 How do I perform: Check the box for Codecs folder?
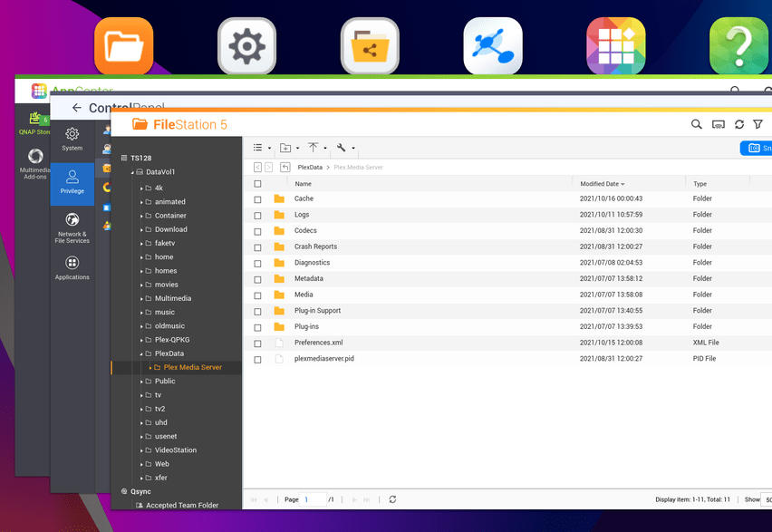click(257, 231)
